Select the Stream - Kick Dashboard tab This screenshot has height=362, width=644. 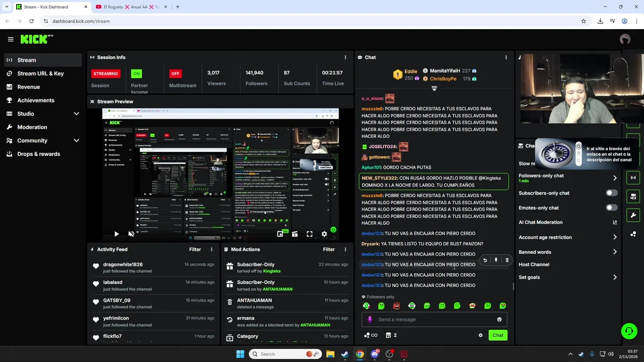pos(51,7)
